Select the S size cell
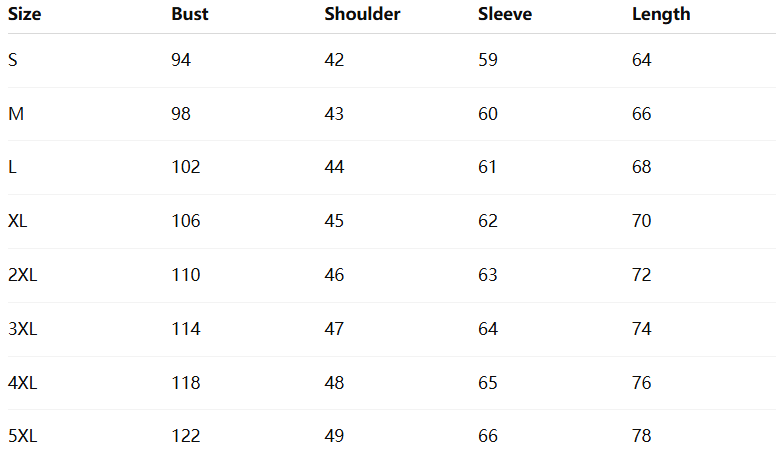 coord(13,60)
